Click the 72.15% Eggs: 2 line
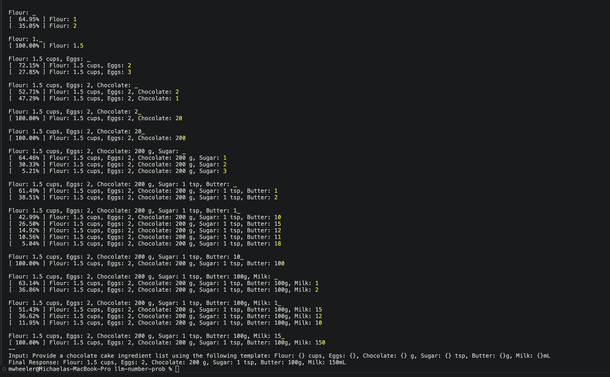 click(x=70, y=65)
